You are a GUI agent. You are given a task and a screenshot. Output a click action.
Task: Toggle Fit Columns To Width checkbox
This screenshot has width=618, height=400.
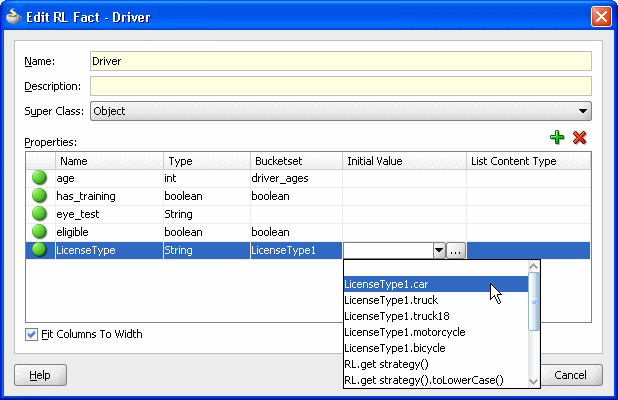tap(31, 335)
